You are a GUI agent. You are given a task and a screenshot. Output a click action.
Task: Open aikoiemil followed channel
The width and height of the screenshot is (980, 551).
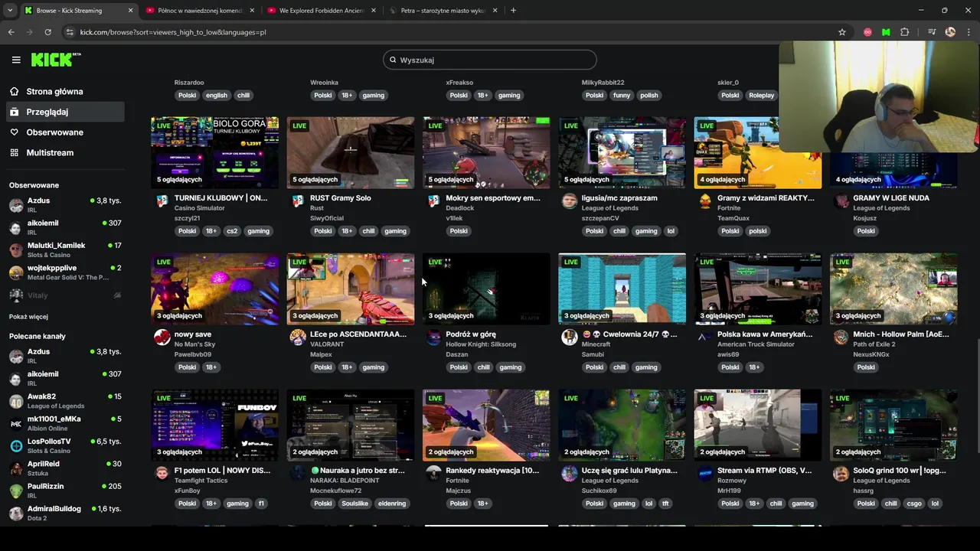(x=65, y=227)
